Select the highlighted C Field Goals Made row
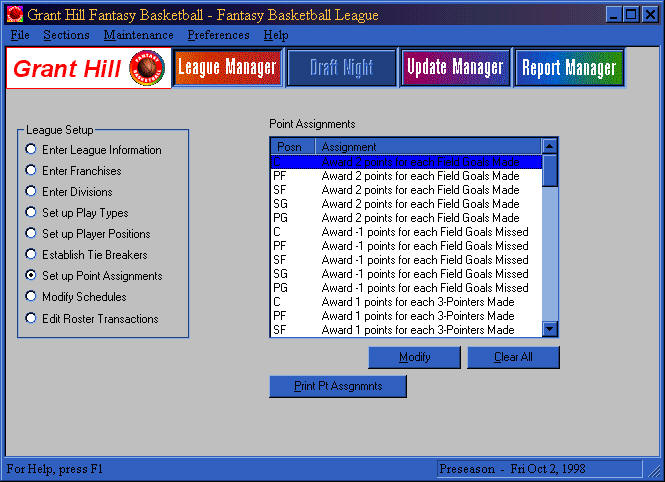 pyautogui.click(x=406, y=162)
